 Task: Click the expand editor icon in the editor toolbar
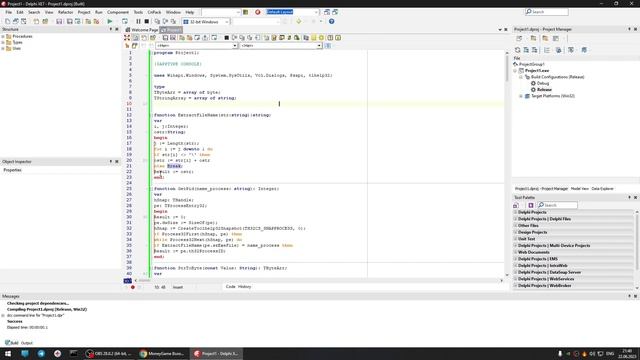coord(127,38)
